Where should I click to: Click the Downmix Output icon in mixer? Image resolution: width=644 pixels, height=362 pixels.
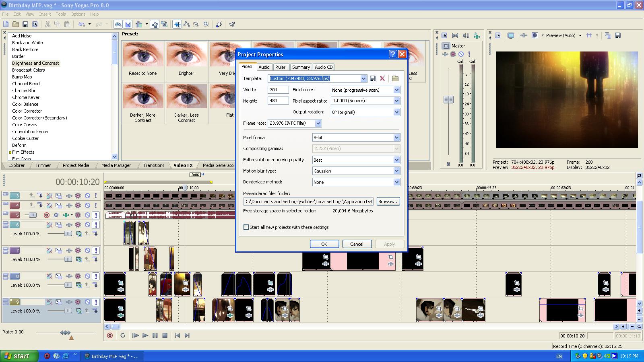tap(455, 35)
